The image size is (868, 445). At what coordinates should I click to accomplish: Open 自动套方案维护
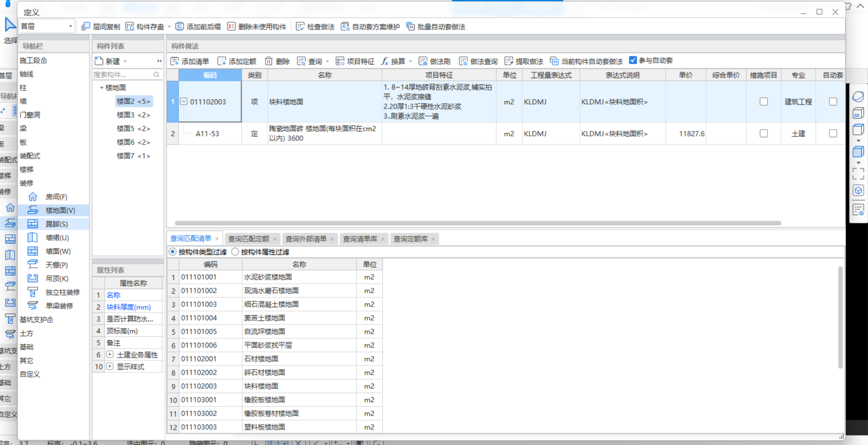370,26
